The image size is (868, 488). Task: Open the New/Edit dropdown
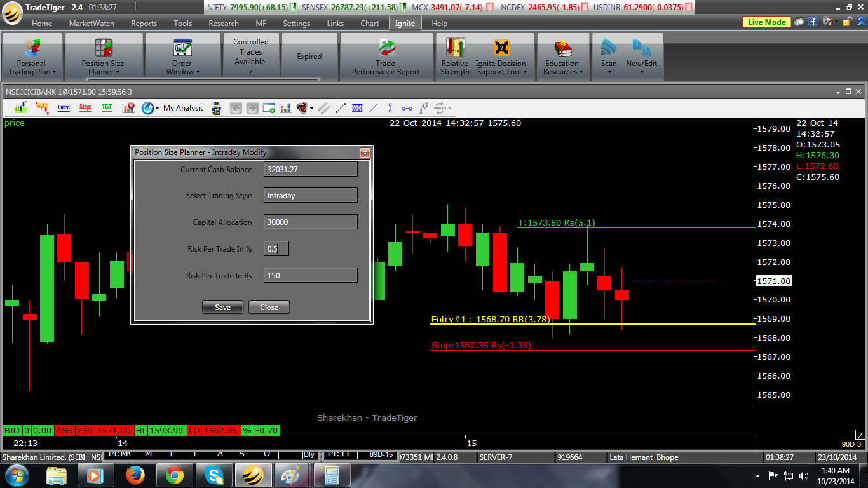pyautogui.click(x=642, y=57)
